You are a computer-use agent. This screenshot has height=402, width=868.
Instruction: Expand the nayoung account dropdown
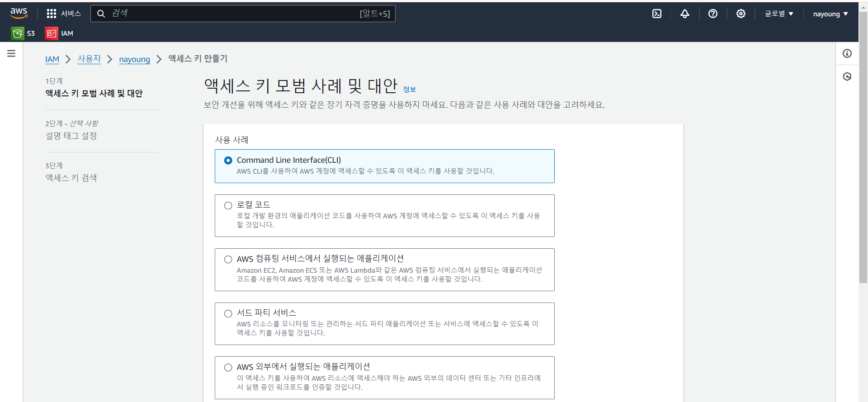click(830, 14)
